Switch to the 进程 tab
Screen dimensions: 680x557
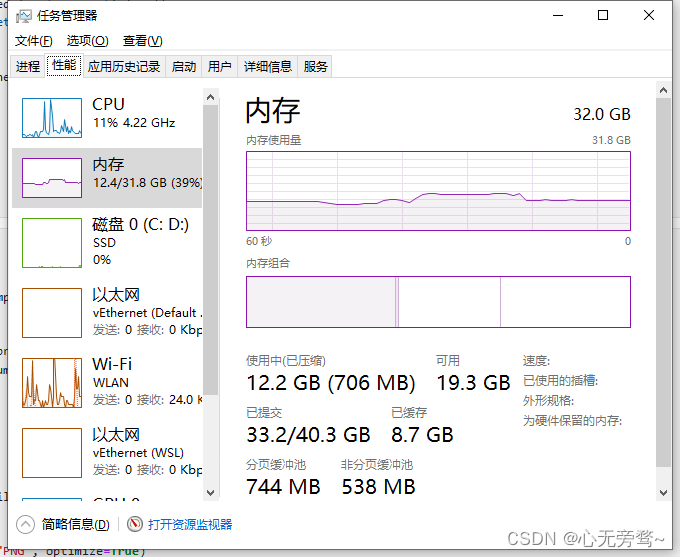[28, 66]
